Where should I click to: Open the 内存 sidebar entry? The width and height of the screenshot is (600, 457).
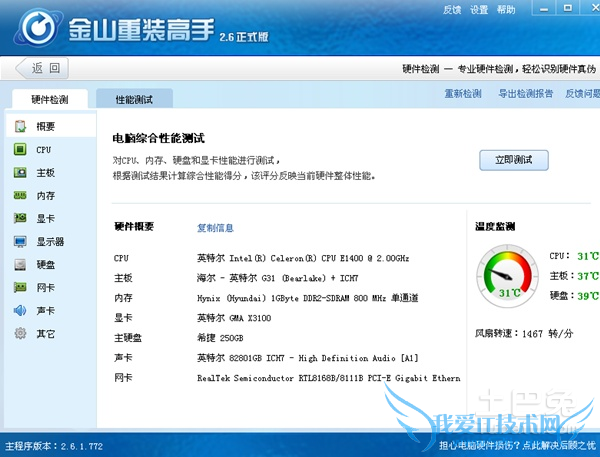pos(51,196)
